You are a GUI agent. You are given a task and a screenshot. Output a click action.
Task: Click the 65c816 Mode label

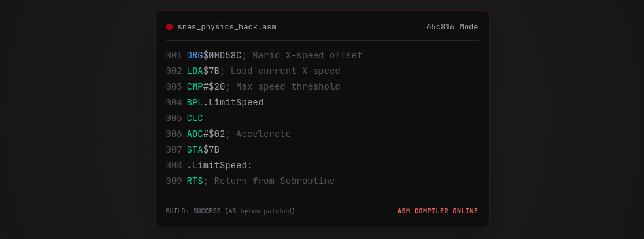452,27
